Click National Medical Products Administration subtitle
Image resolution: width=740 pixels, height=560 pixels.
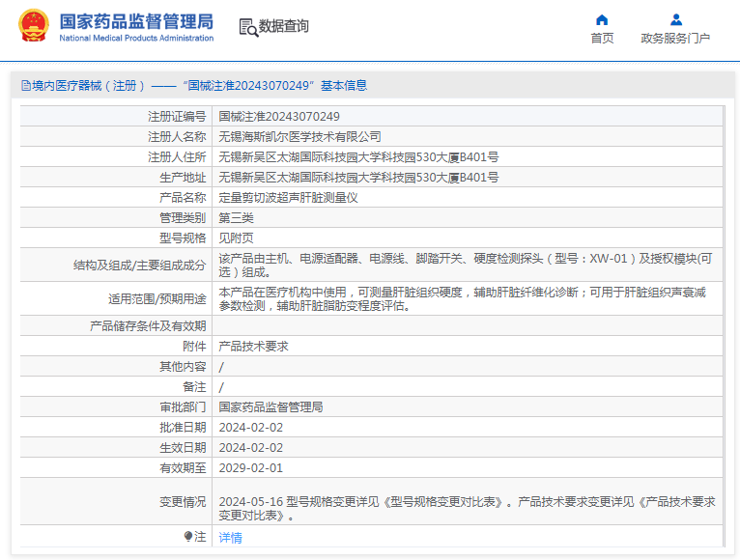[x=136, y=38]
